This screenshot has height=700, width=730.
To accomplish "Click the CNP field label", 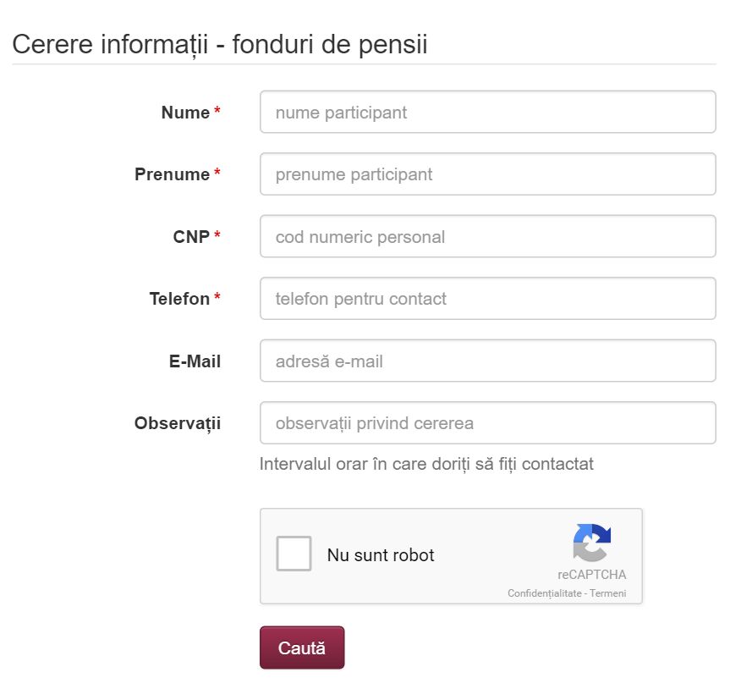I will click(x=191, y=237).
